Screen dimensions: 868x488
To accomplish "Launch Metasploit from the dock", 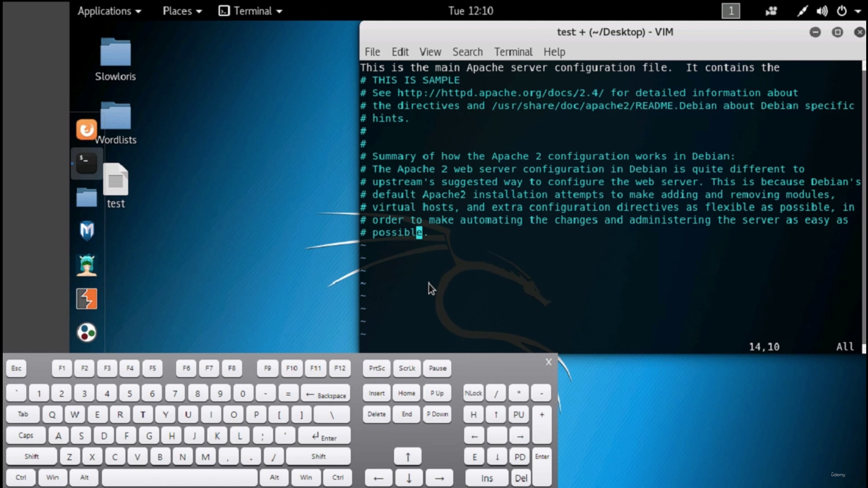I will pyautogui.click(x=87, y=231).
